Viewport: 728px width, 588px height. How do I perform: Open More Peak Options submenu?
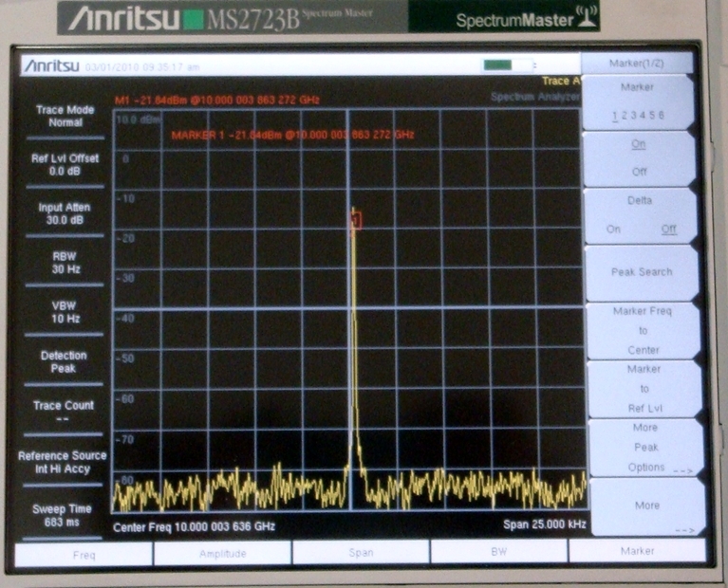[x=645, y=448]
